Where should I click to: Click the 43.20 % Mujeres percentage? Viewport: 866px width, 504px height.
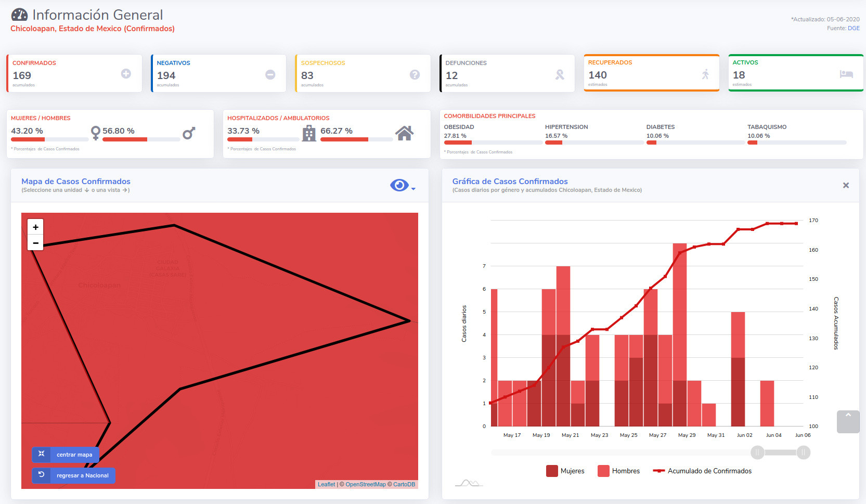(27, 131)
